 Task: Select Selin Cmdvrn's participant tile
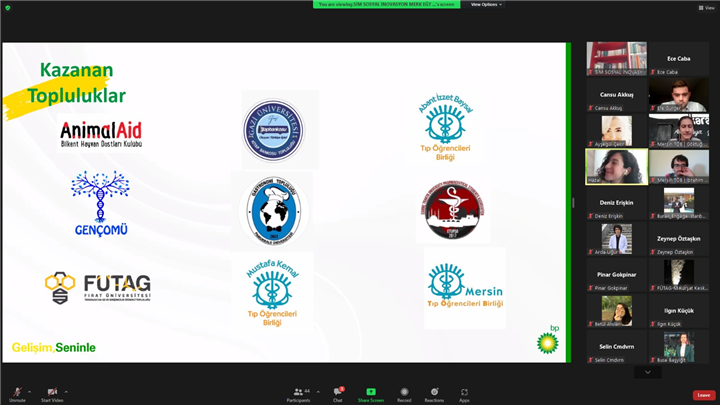[x=616, y=347]
